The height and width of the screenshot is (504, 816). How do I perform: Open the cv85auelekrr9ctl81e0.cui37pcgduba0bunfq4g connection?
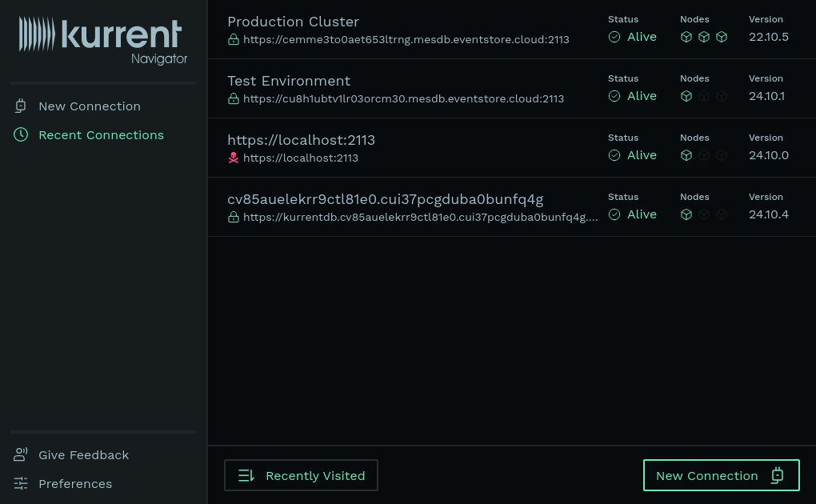point(385,199)
